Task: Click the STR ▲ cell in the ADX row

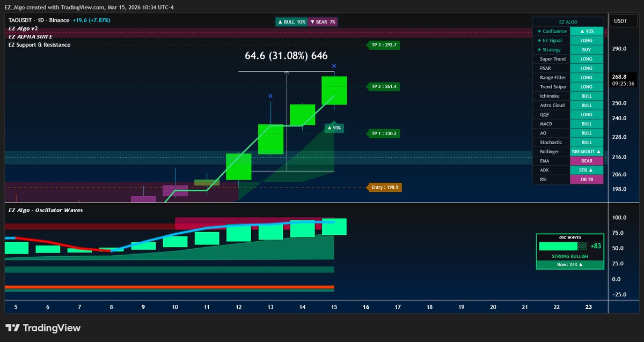Action: [x=587, y=170]
